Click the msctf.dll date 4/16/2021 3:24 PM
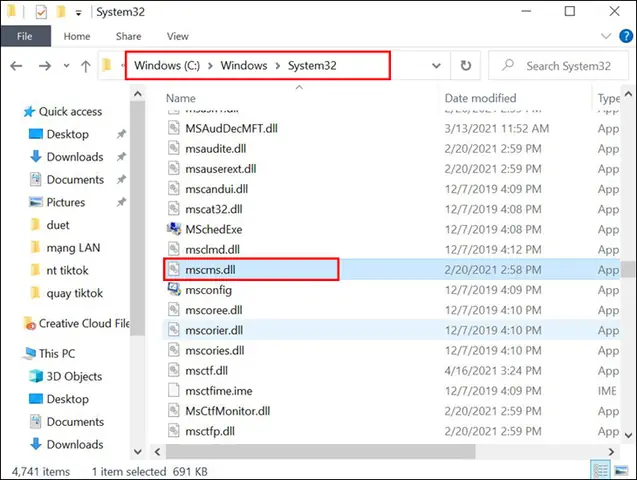 [x=493, y=370]
